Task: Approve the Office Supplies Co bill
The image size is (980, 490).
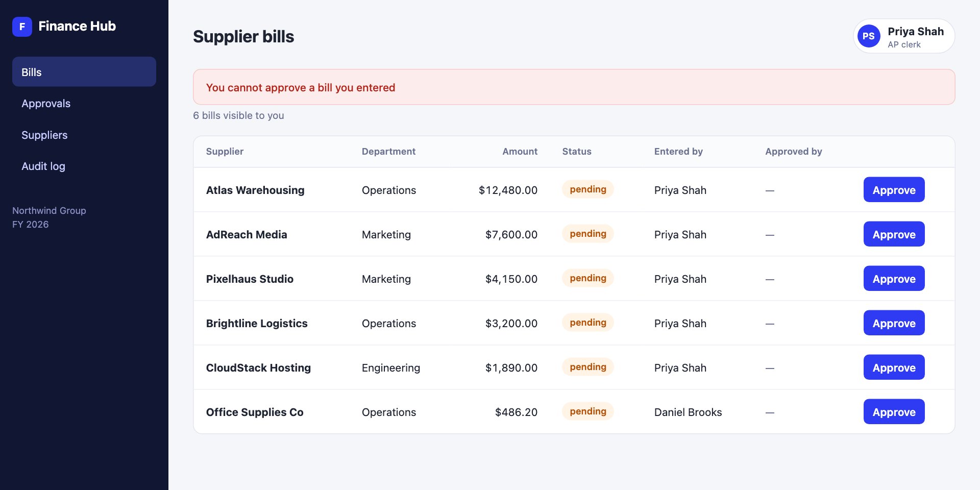Action: 894,412
